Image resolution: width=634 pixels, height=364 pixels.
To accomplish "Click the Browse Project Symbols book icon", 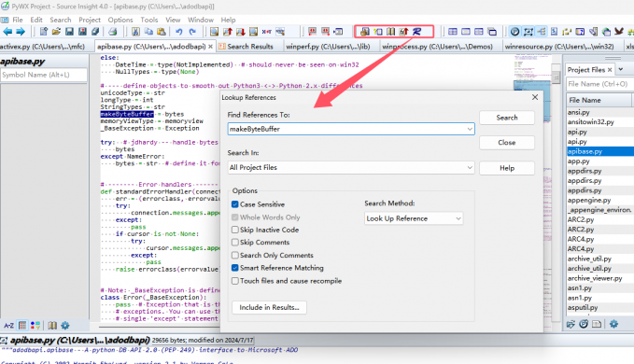I will point(390,32).
